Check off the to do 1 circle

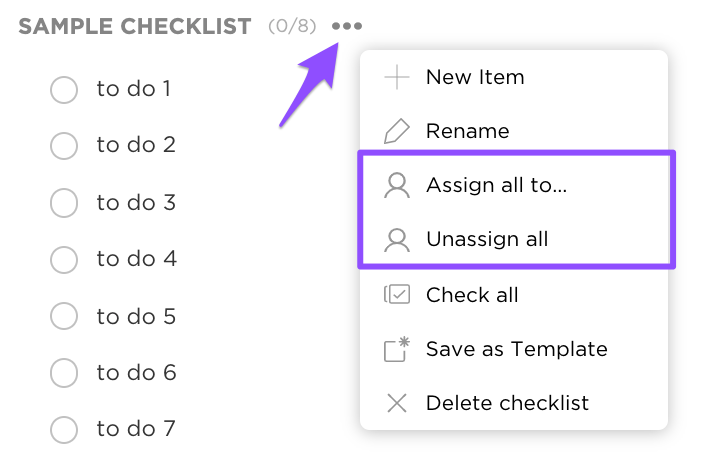tap(64, 90)
